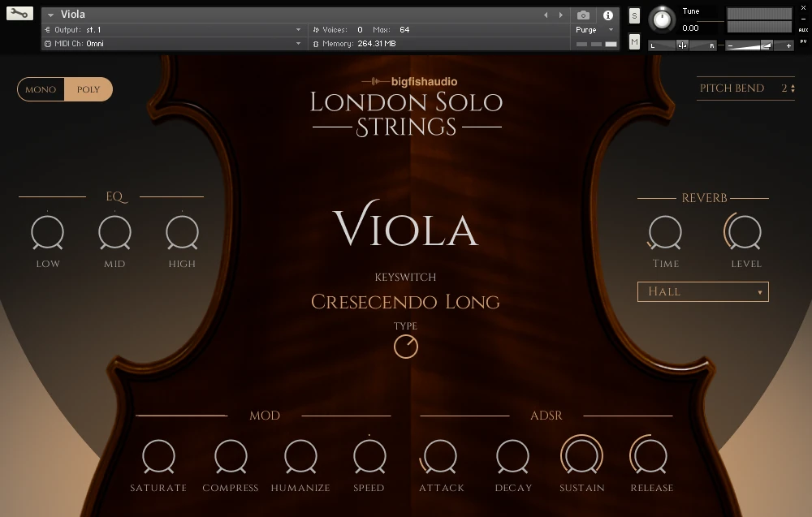
Task: Change the reverb type from Hall
Action: 702,291
